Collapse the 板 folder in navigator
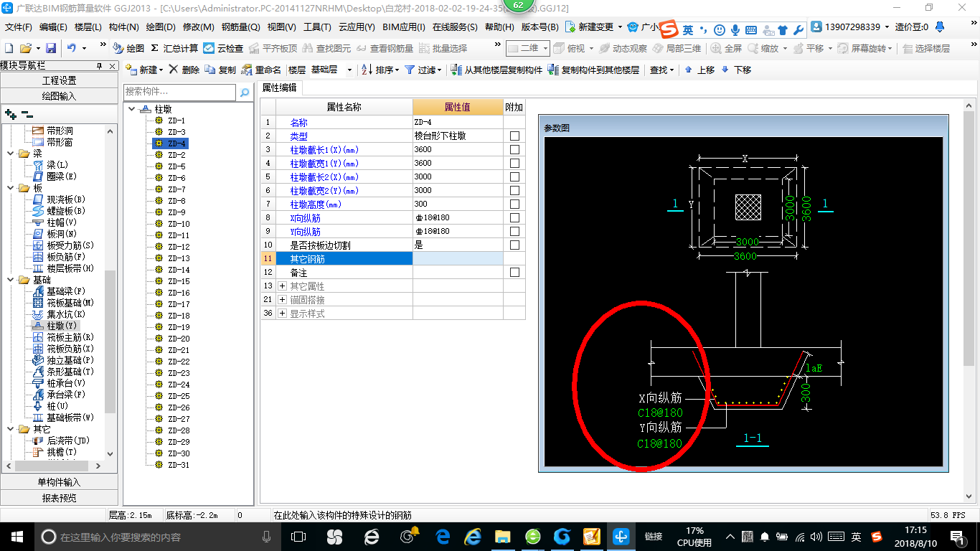Viewport: 980px width, 551px height. pos(10,188)
